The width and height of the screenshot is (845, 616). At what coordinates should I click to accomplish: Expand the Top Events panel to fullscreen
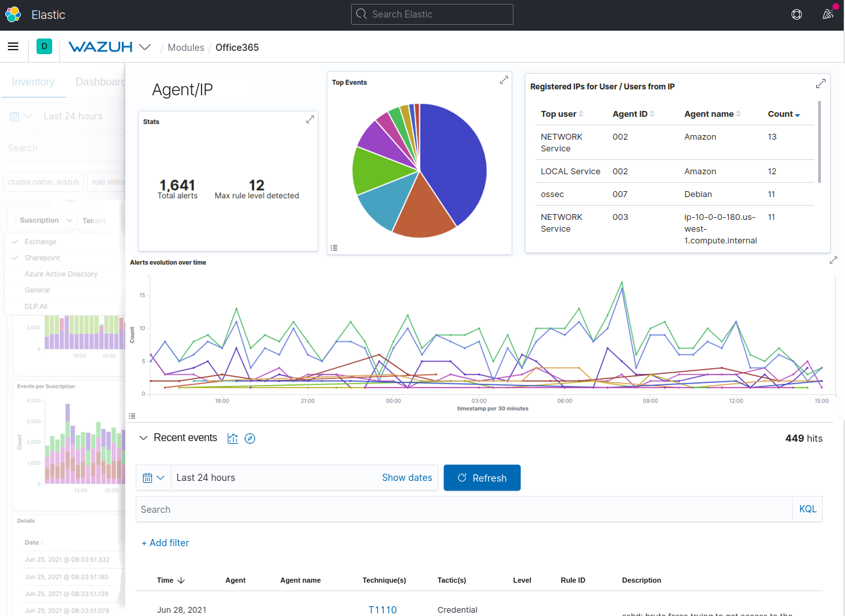tap(504, 80)
